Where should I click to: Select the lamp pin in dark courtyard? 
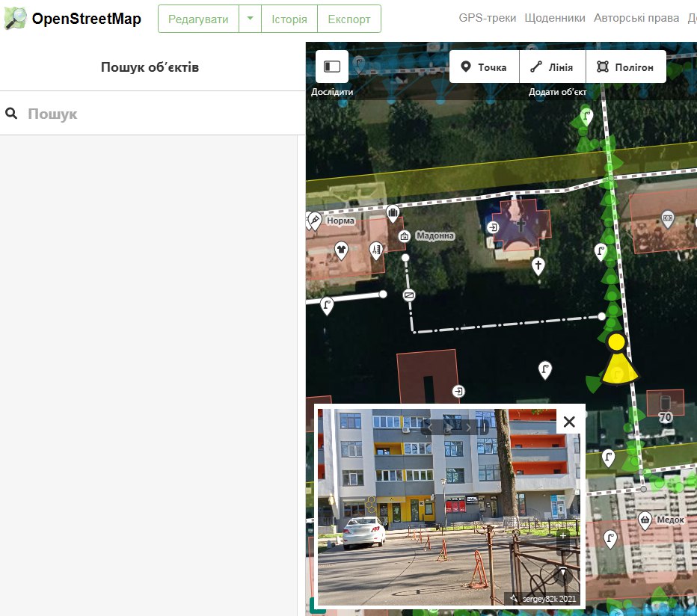[545, 370]
